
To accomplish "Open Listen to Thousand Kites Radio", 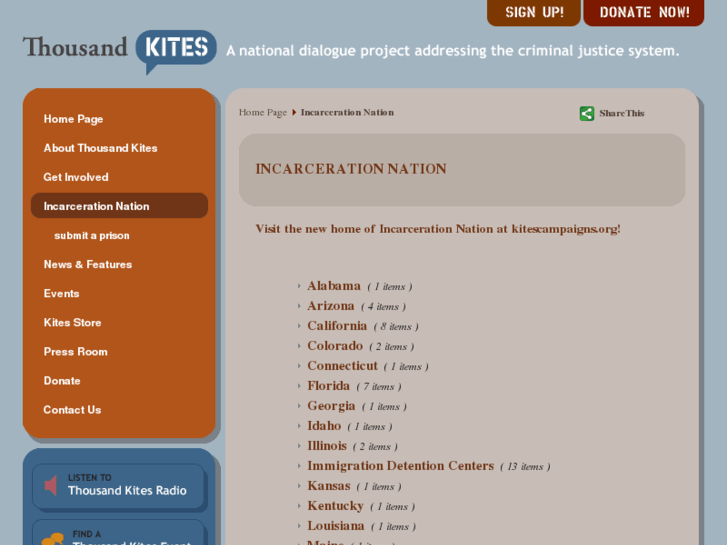I will 119,486.
